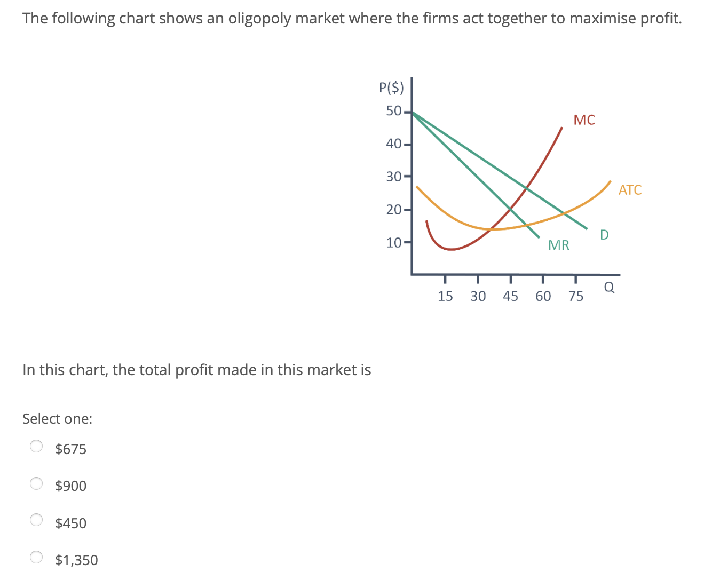712x588 pixels.
Task: Click the D demand curve label
Action: (604, 234)
